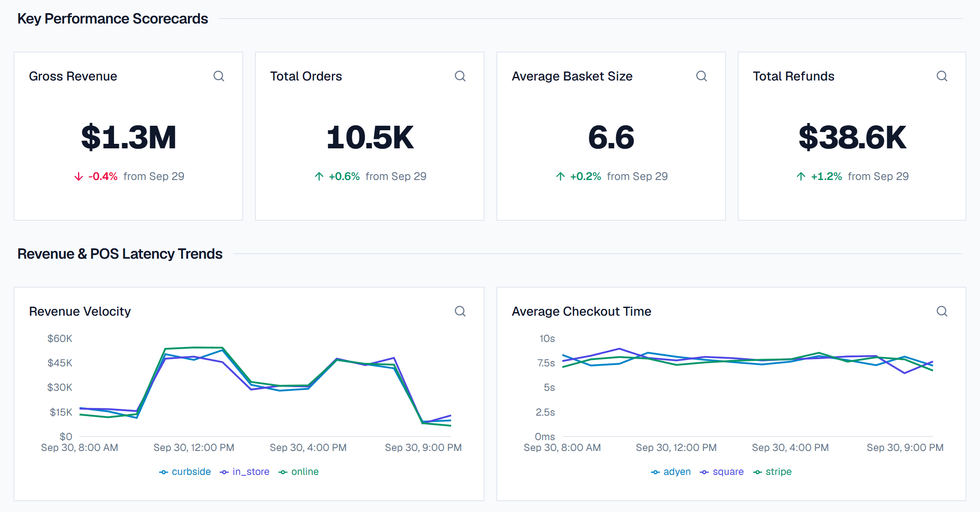Toggle the adyen legend series
The width and height of the screenshot is (980, 512).
pyautogui.click(x=671, y=472)
